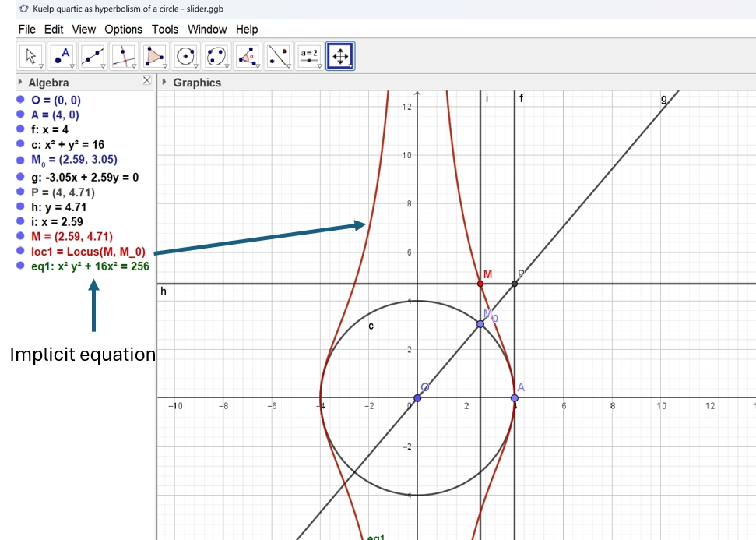
Task: Open the Tools menu
Action: [x=165, y=30]
